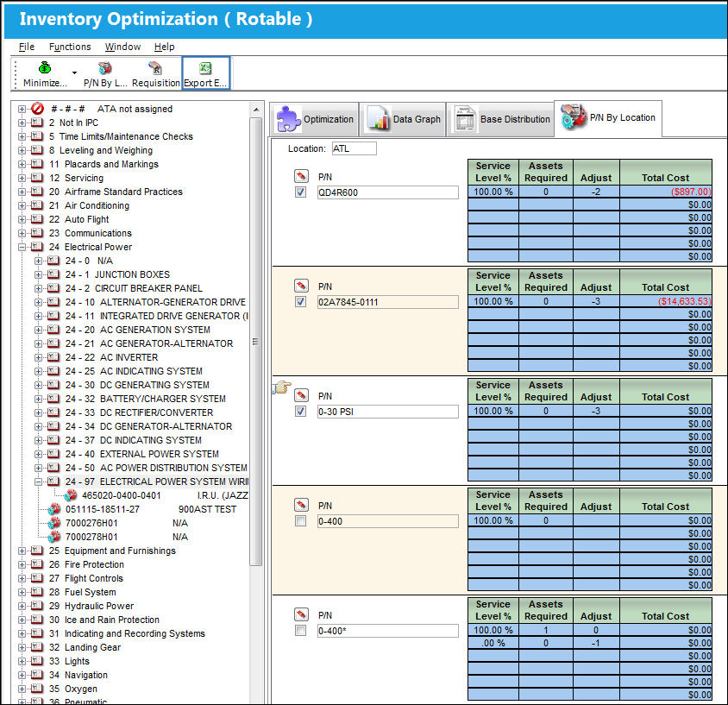The image size is (728, 705).
Task: Uncheck the QD4R600 part number checkbox
Action: (x=301, y=192)
